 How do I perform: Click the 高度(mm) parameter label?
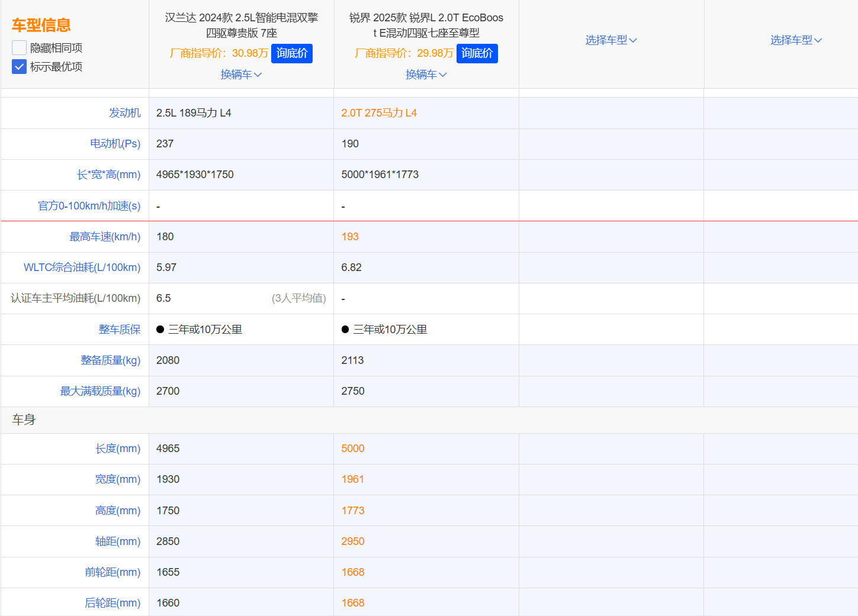[118, 511]
